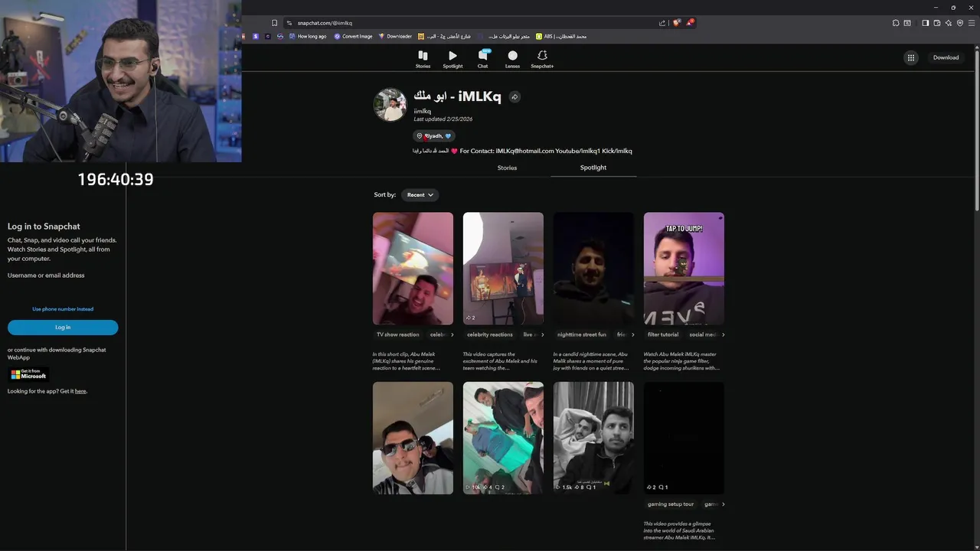Click the Get it from Microsoft badge
This screenshot has width=980, height=551.
click(29, 374)
